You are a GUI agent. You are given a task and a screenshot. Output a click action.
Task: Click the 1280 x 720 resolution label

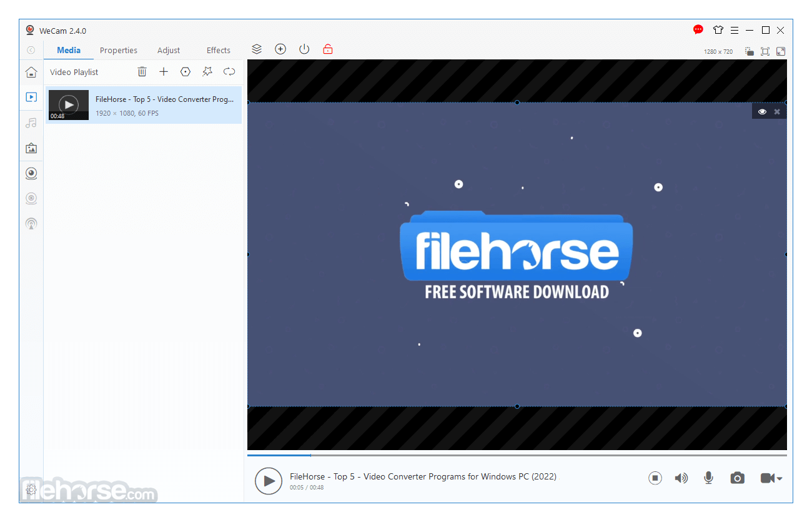(x=718, y=52)
